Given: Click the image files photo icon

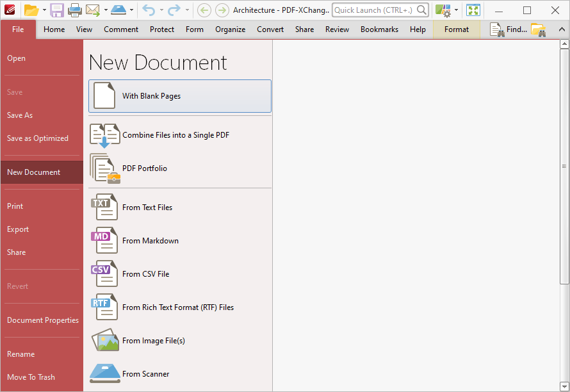Looking at the screenshot, I should (106, 340).
